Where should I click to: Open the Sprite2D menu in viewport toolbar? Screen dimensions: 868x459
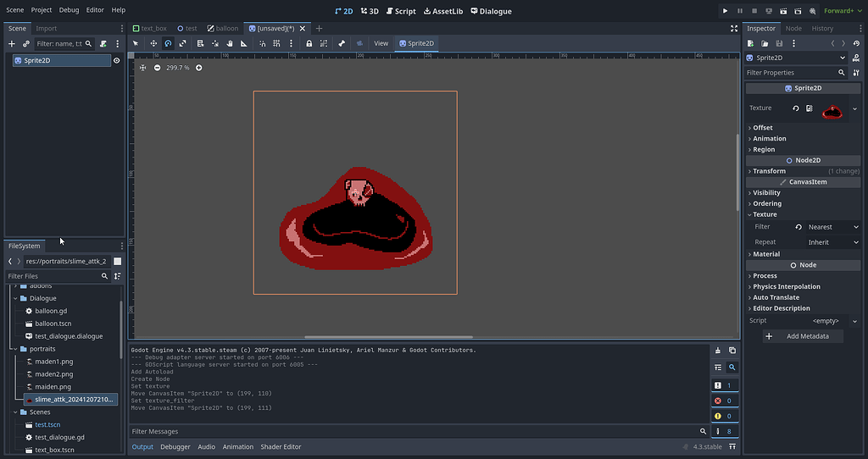(416, 43)
